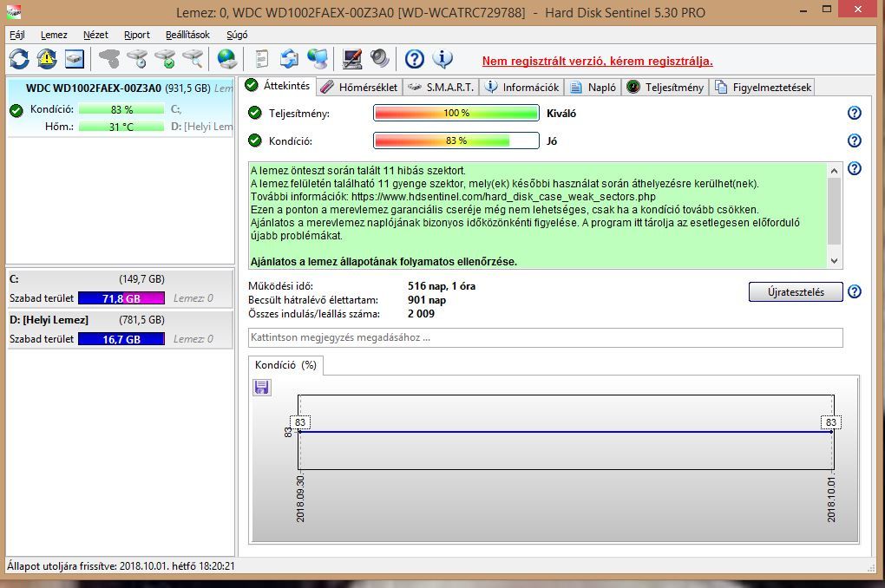Click the unregistered version registration link
The width and height of the screenshot is (885, 588).
[x=597, y=61]
